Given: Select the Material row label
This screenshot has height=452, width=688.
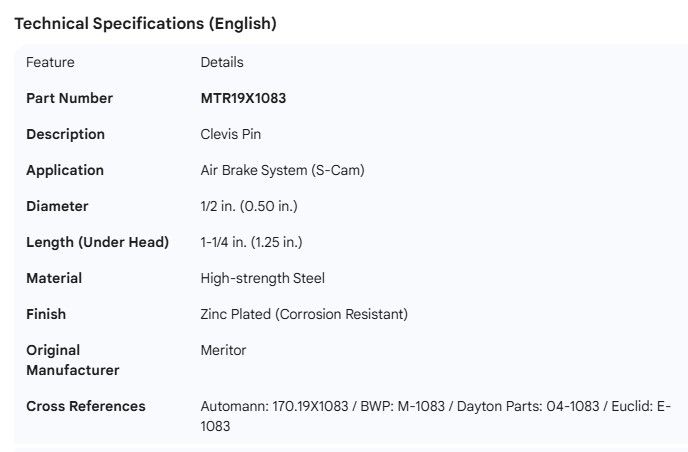Looking at the screenshot, I should (x=54, y=278).
